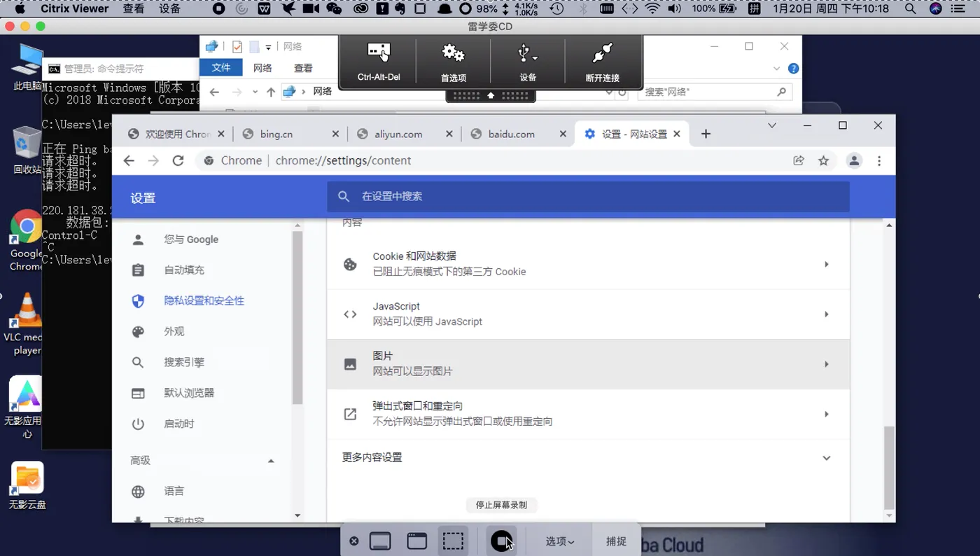980x556 pixels.
Task: Open Cookie 和网站数据 settings
Action: (588, 264)
